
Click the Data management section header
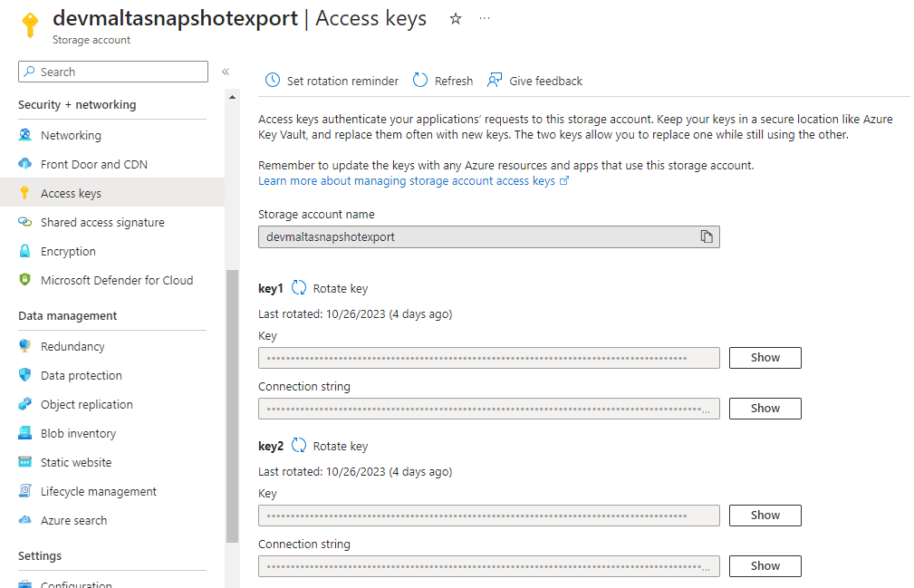(68, 316)
